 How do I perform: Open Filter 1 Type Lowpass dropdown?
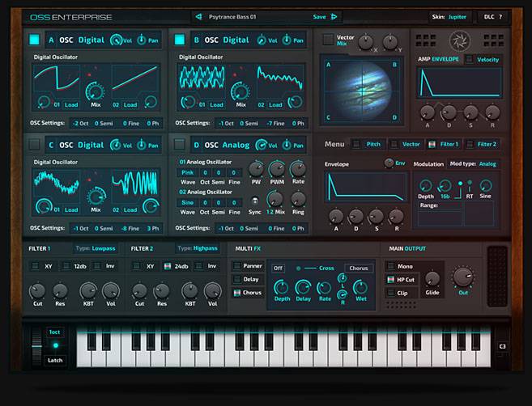tap(96, 248)
